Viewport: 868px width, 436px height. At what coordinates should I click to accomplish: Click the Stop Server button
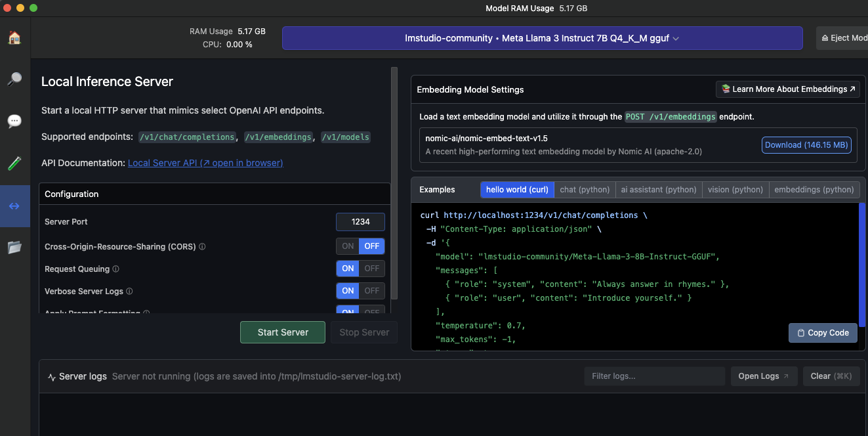coord(364,332)
